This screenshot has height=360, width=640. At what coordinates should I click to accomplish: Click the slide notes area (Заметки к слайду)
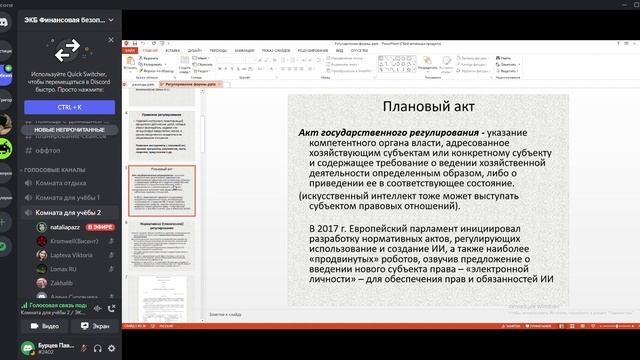[x=225, y=315]
